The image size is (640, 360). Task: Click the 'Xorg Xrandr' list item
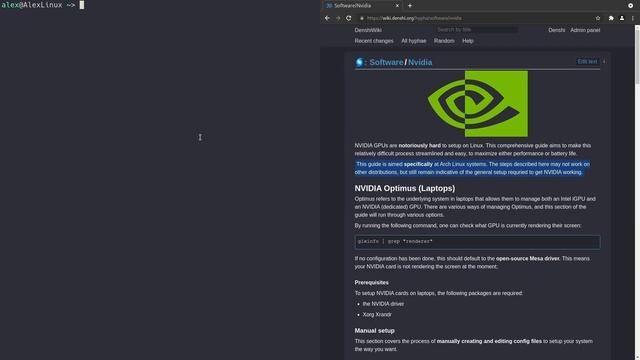tap(377, 314)
